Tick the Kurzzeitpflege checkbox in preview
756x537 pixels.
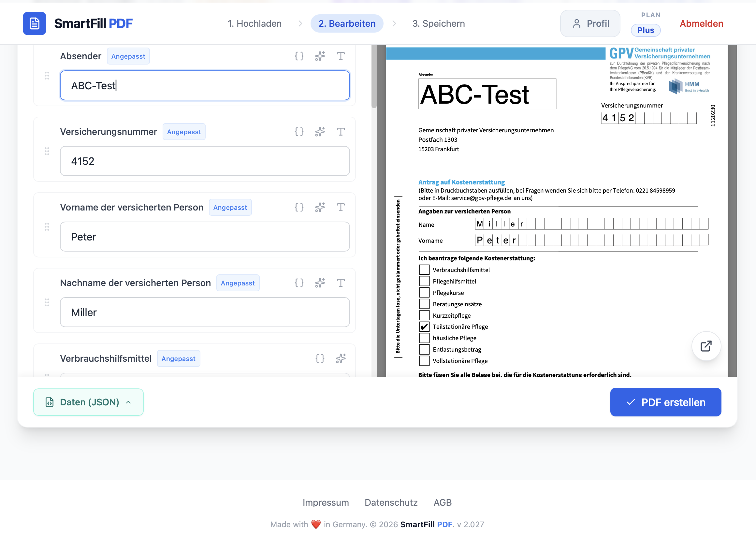[424, 315]
